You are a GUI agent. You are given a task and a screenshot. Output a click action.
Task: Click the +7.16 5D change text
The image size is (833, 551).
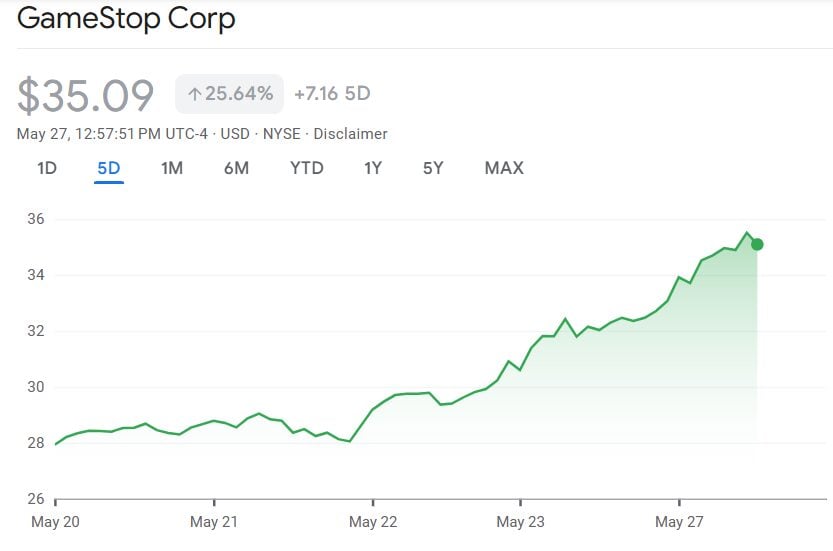332,94
